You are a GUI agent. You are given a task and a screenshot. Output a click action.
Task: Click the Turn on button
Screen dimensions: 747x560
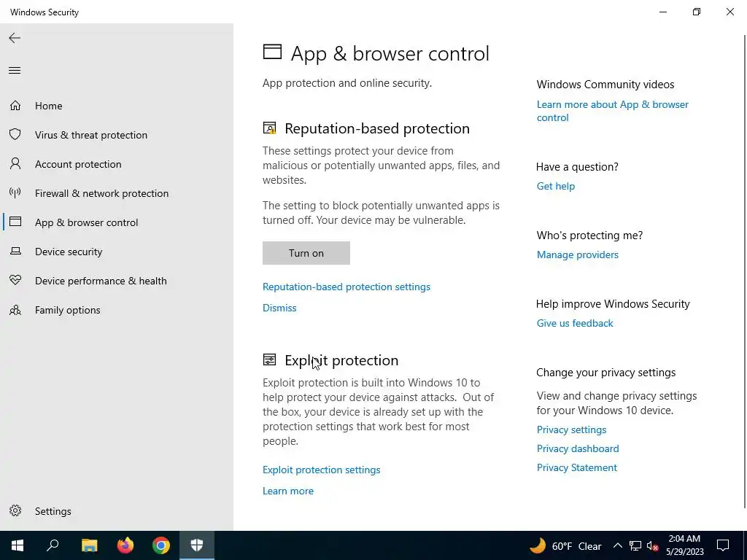click(x=306, y=253)
